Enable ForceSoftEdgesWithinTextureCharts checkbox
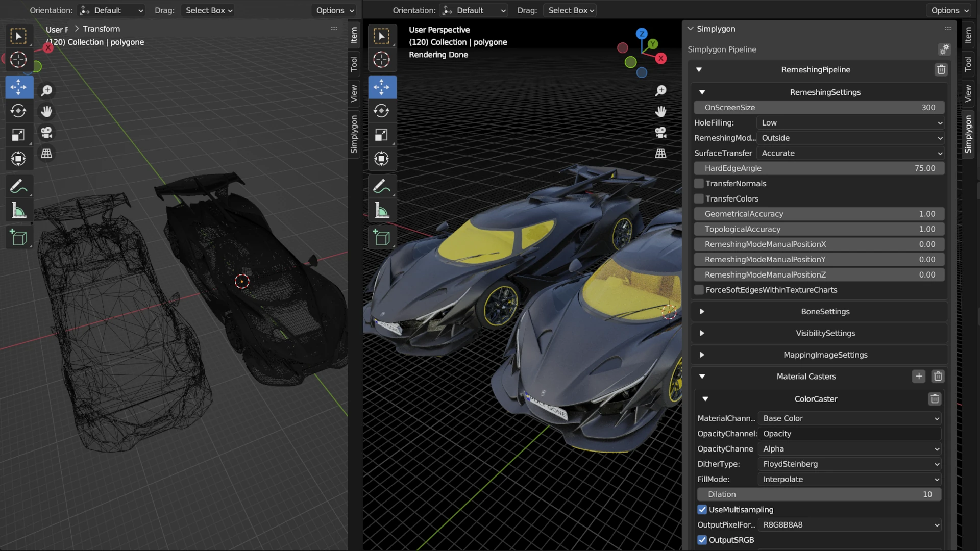This screenshot has height=551, width=980. pyautogui.click(x=699, y=290)
